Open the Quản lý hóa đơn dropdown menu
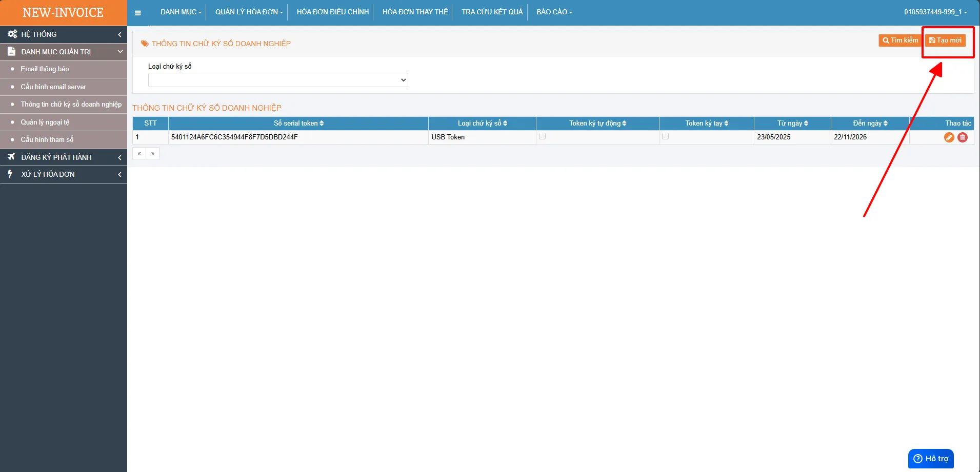Image resolution: width=980 pixels, height=472 pixels. [x=249, y=12]
